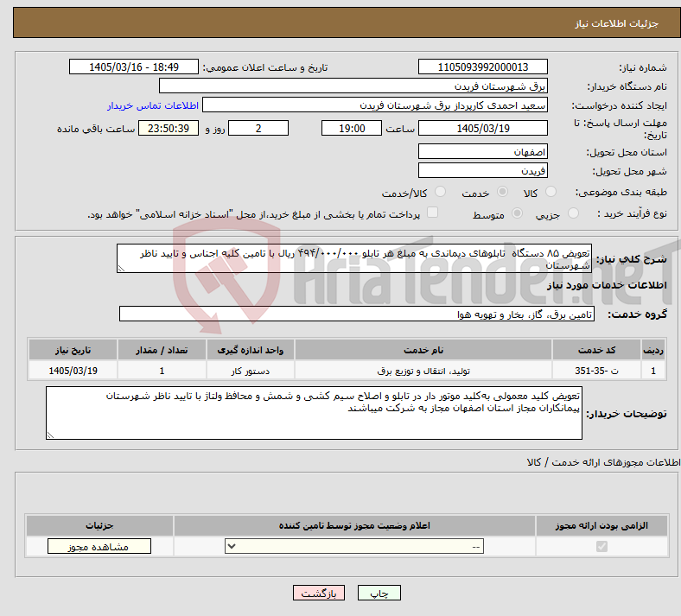Select the جزیی purchase type radio
The height and width of the screenshot is (616, 681).
[x=573, y=213]
